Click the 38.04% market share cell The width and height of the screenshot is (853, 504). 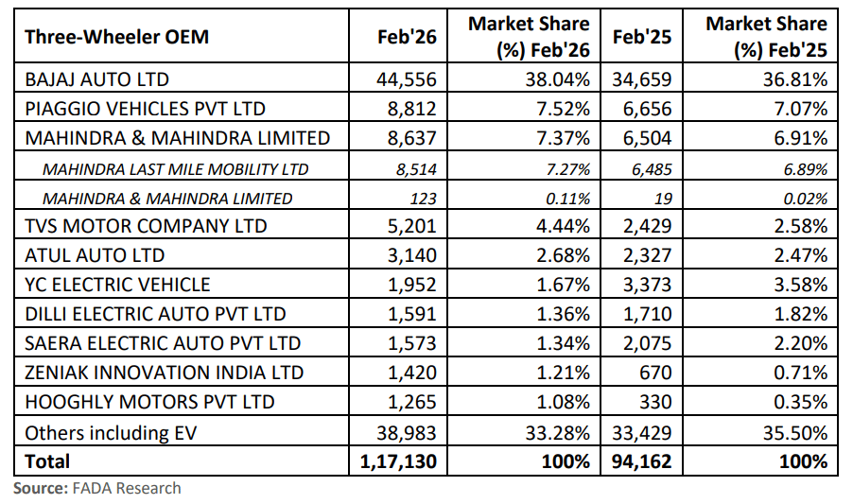559,79
